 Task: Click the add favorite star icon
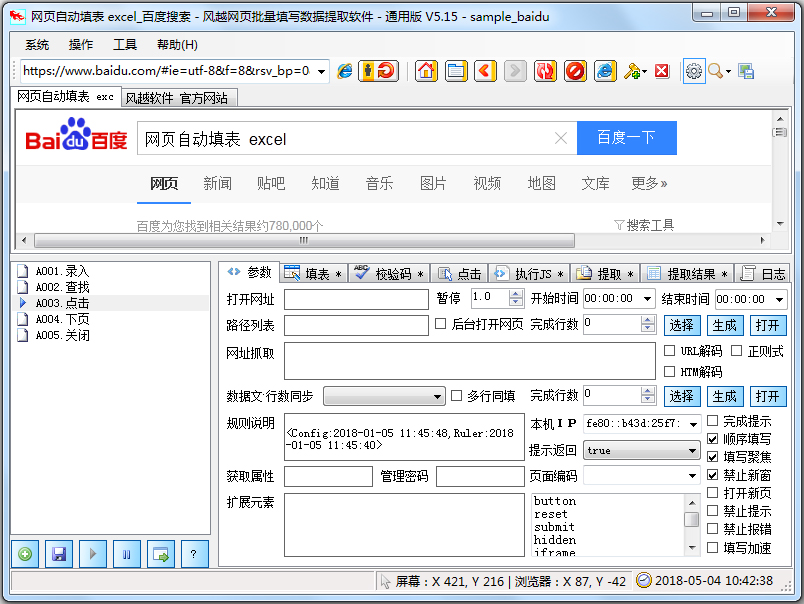pos(632,71)
